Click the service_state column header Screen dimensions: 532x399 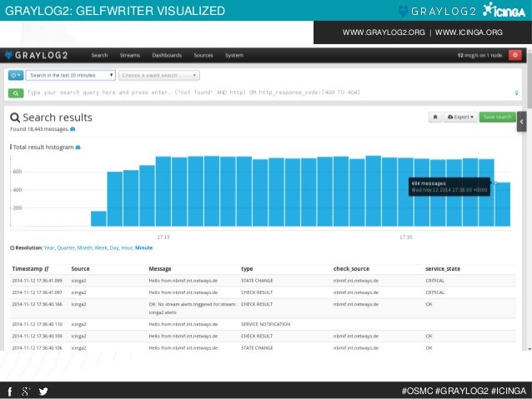click(443, 269)
